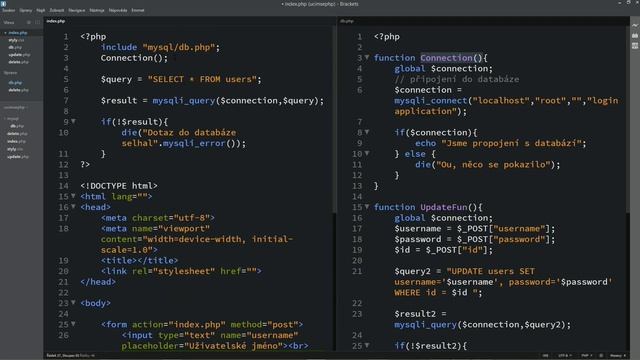Viewport: 640px width, 360px height.
Task: Select the db.php pane header tab
Action: click(x=347, y=21)
